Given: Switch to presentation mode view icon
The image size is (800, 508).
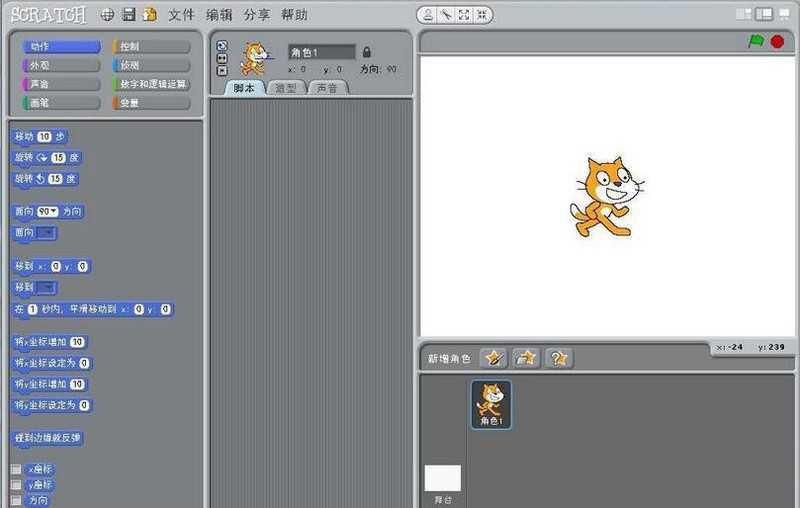Looking at the screenshot, I should coord(785,14).
